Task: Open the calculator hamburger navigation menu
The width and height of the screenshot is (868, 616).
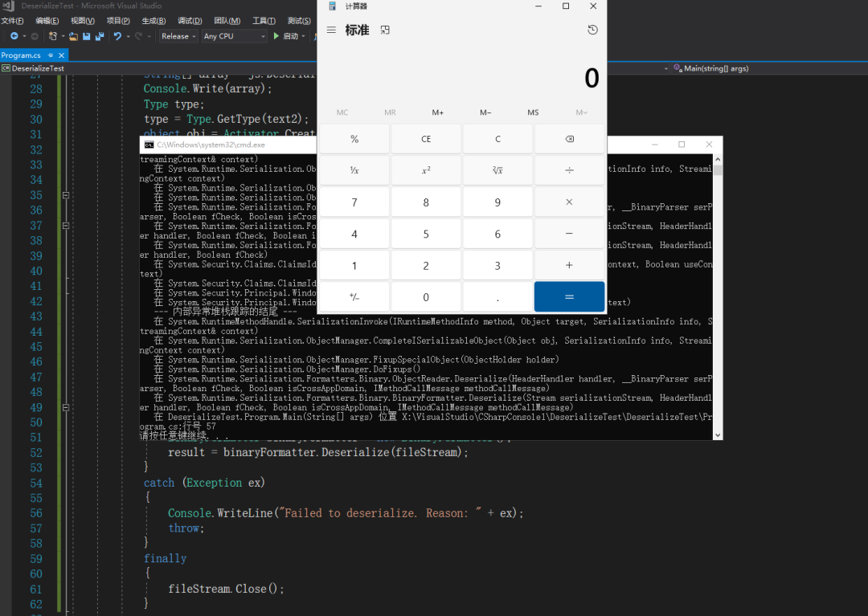Action: (331, 30)
